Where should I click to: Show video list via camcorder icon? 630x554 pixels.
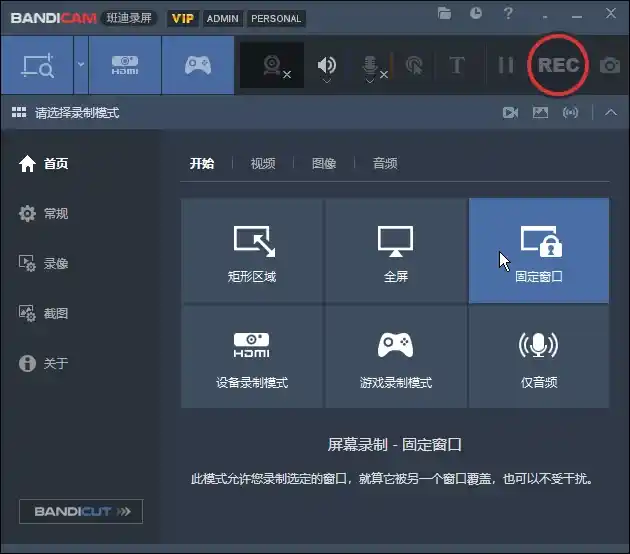point(510,112)
